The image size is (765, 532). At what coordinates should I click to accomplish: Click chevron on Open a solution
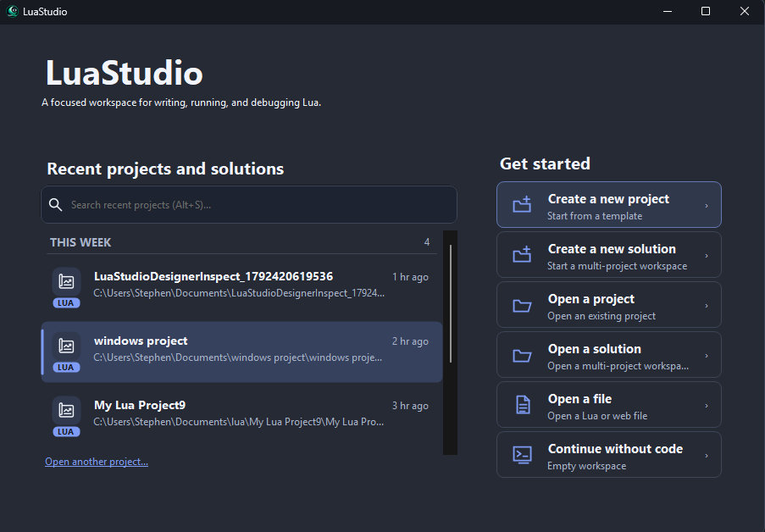[707, 356]
